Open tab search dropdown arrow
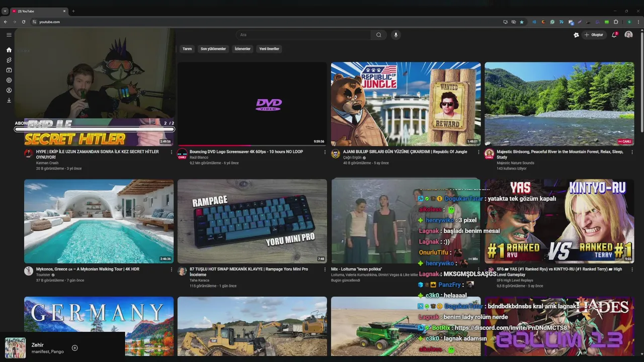Image resolution: width=644 pixels, height=362 pixels. (5, 11)
